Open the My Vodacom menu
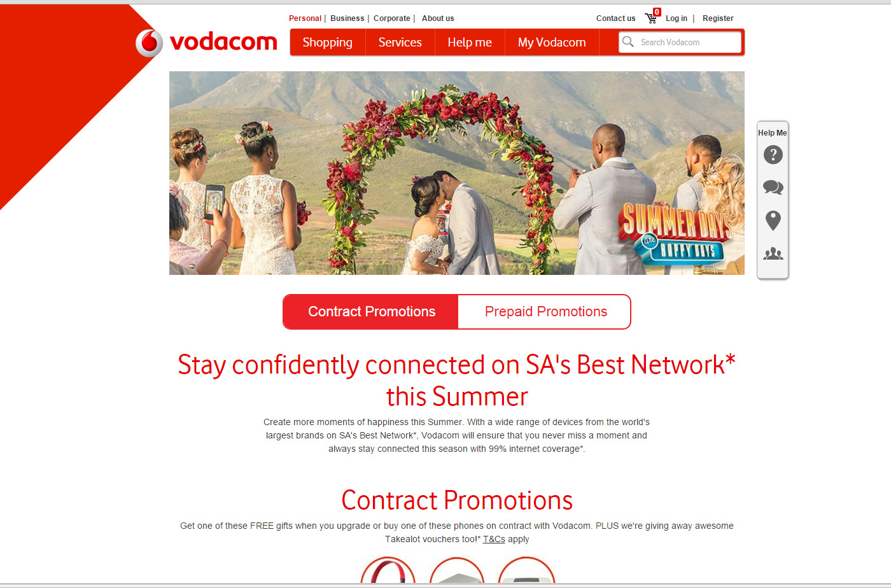Screen dimensions: 891x588 (552, 42)
